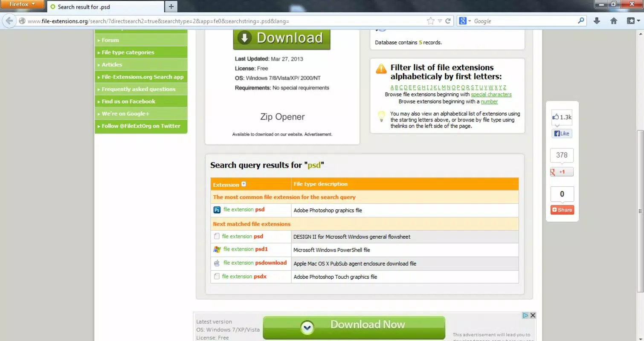Open the Forum sidebar menu item

[141, 40]
